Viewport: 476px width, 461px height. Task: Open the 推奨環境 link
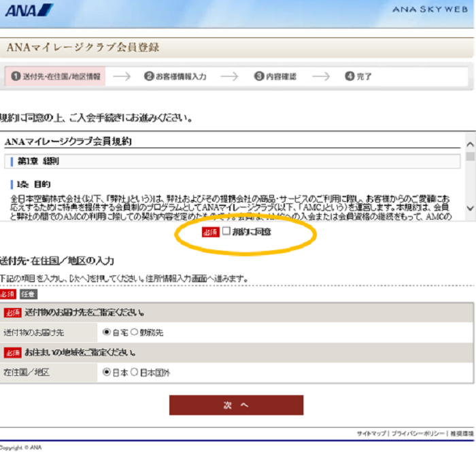462,433
